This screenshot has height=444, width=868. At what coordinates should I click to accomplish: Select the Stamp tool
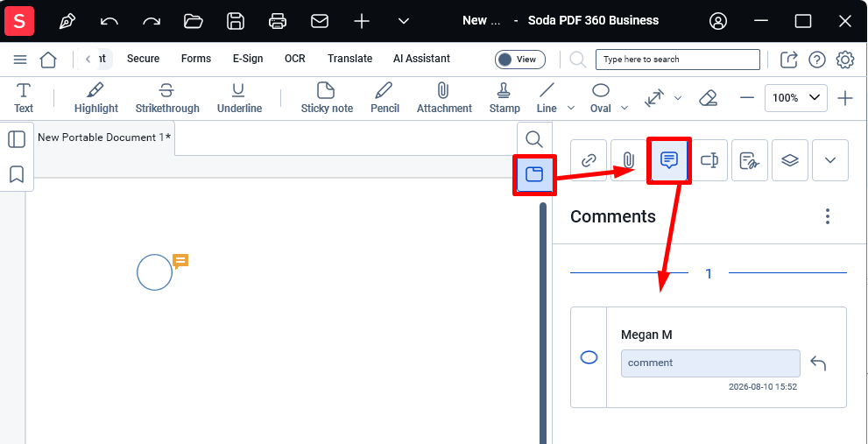[x=505, y=98]
